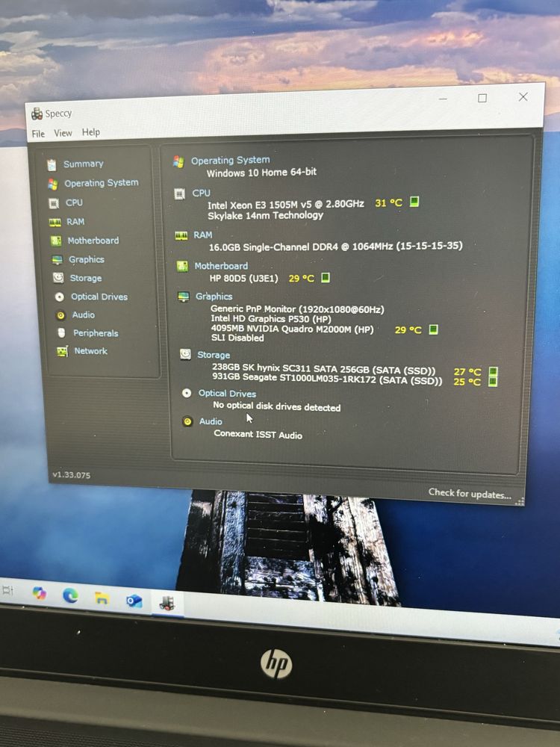Open the Operating System heading link in summary
Image resolution: width=560 pixels, height=747 pixels.
pos(231,161)
